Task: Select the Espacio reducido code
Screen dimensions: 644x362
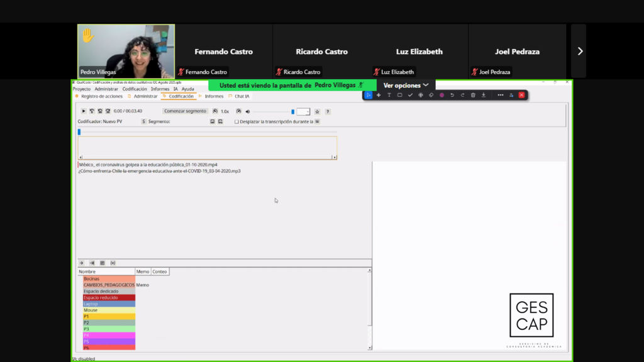Action: pyautogui.click(x=101, y=297)
